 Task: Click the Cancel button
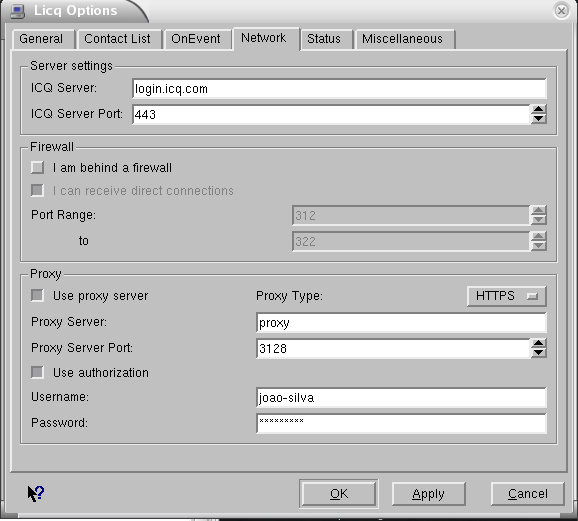click(x=527, y=494)
